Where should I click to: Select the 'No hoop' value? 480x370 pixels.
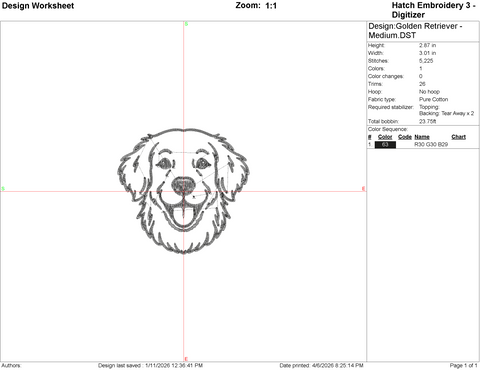[x=429, y=92]
